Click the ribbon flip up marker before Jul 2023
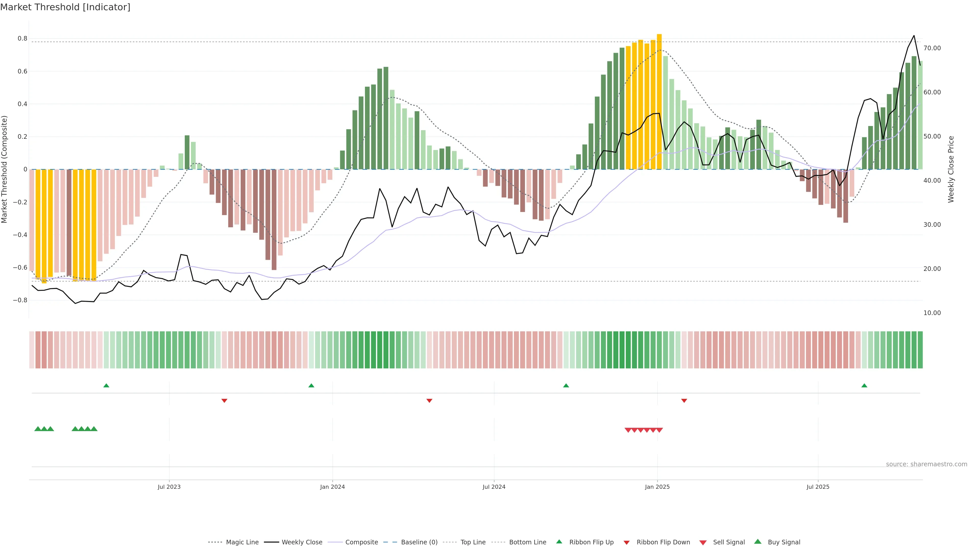This screenshot has width=980, height=551. click(106, 386)
